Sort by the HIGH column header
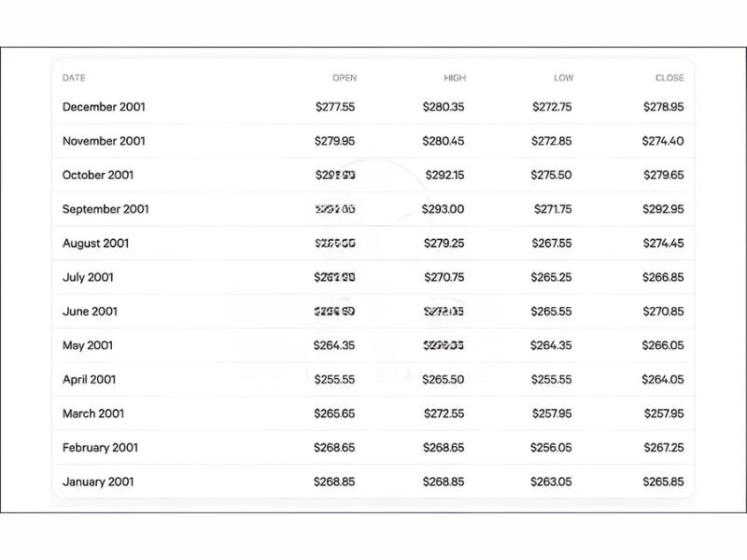747x560 pixels. [x=454, y=78]
